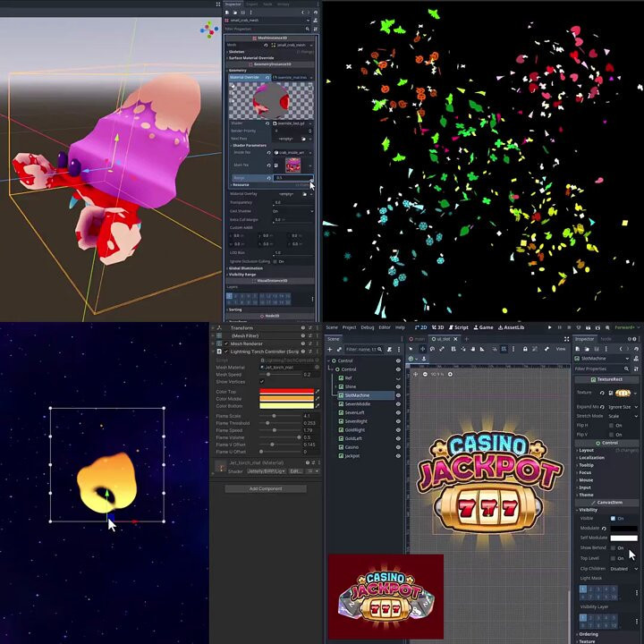Open the Clip Children Disabled dropdown
The width and height of the screenshot is (644, 644).
[x=624, y=569]
